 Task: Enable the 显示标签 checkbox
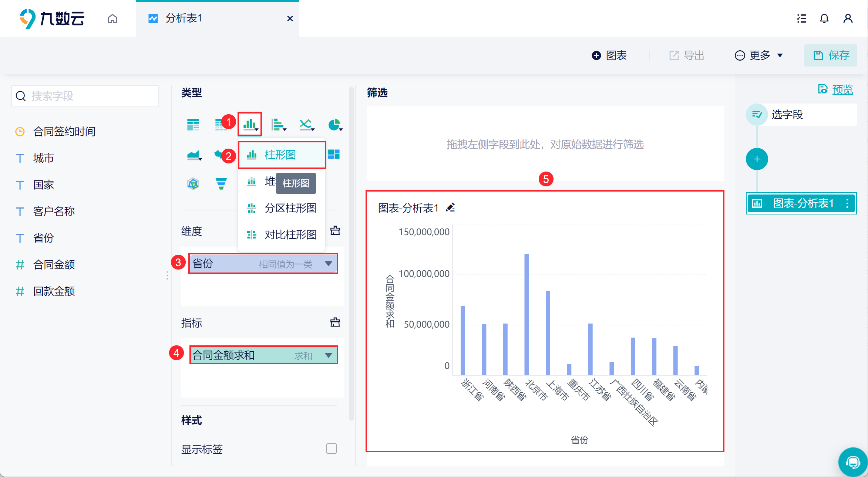(x=331, y=449)
